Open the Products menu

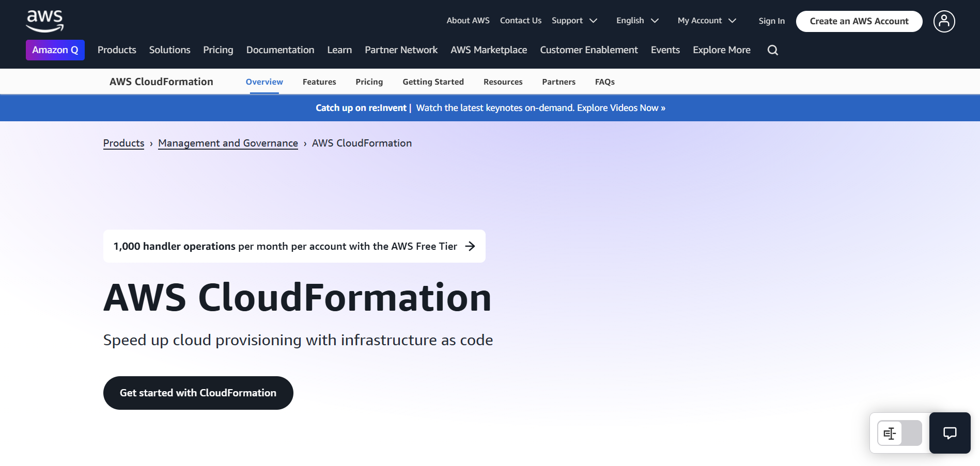117,50
